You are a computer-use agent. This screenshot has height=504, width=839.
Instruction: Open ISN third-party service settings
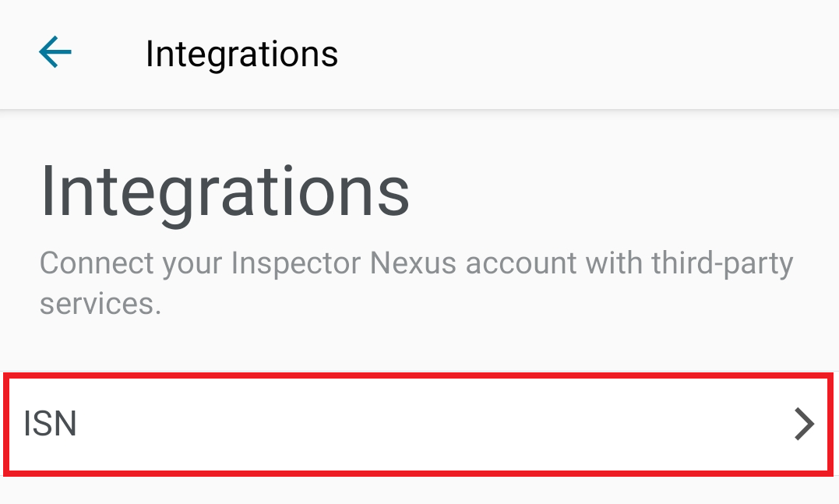tap(418, 425)
